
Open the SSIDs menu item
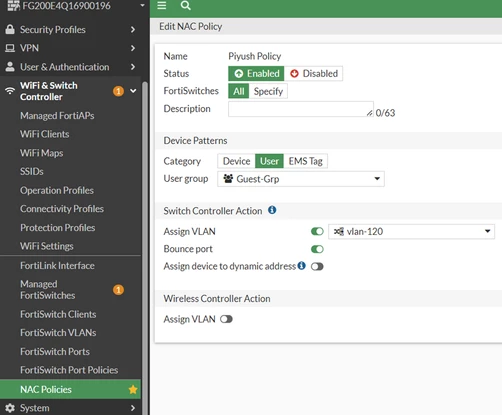pyautogui.click(x=32, y=171)
